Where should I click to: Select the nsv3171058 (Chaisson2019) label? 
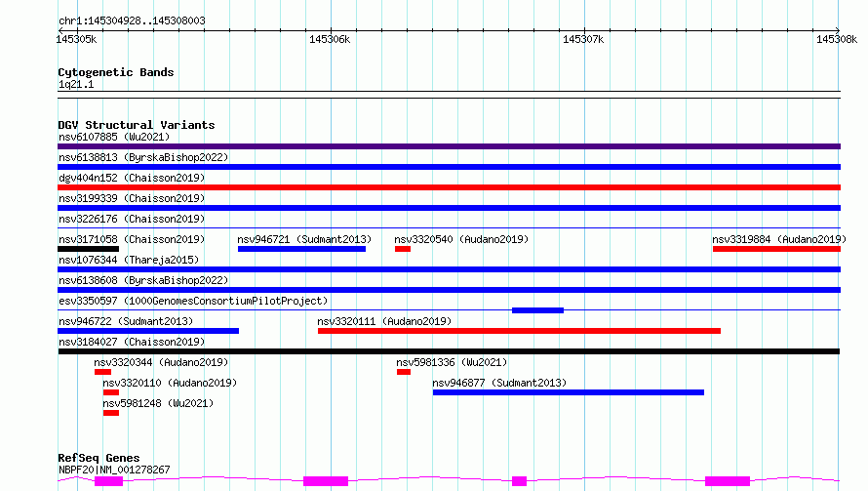(132, 239)
